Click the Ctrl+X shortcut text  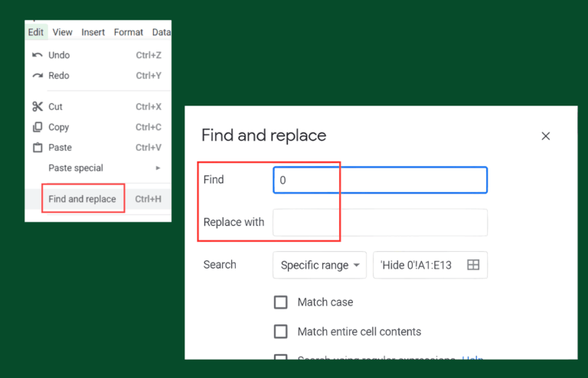pyautogui.click(x=149, y=107)
